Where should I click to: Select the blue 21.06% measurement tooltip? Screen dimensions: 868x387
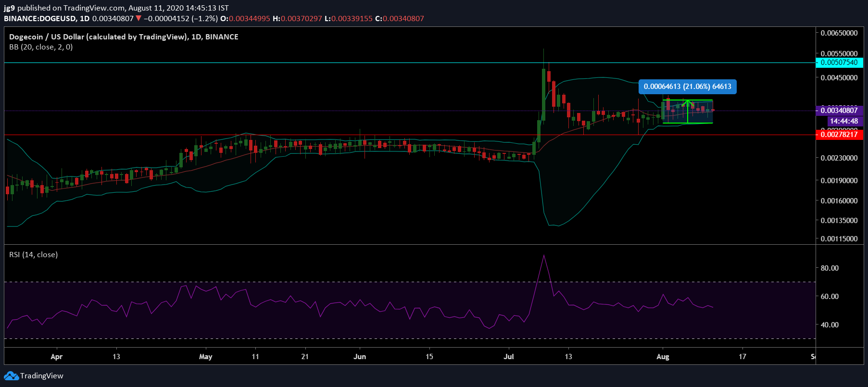[x=687, y=87]
